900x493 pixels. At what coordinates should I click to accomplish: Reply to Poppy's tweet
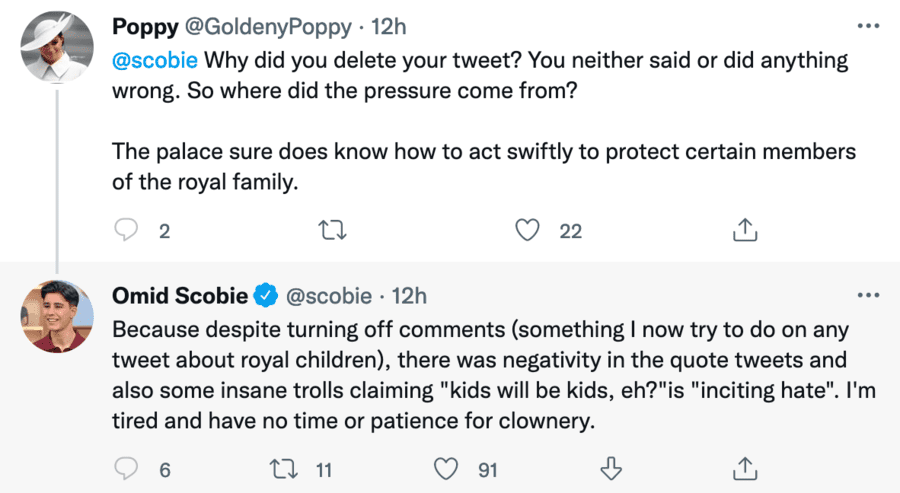(x=126, y=231)
